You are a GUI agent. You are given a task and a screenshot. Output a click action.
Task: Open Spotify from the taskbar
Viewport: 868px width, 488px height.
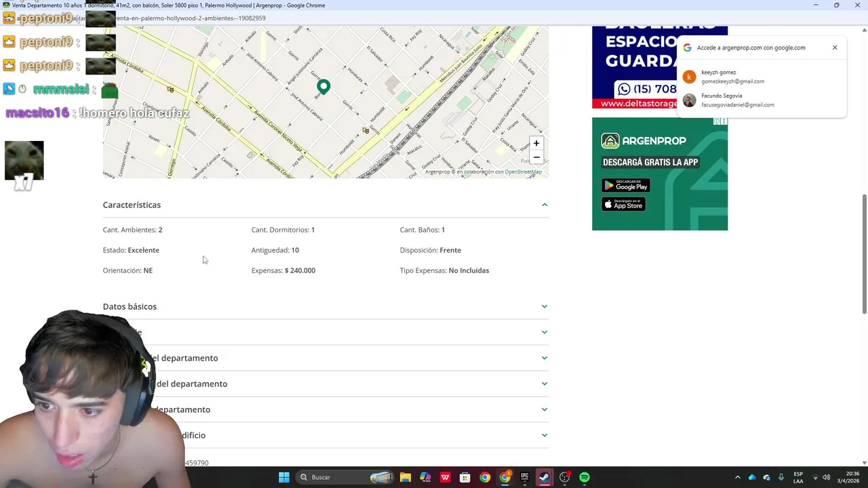(585, 477)
